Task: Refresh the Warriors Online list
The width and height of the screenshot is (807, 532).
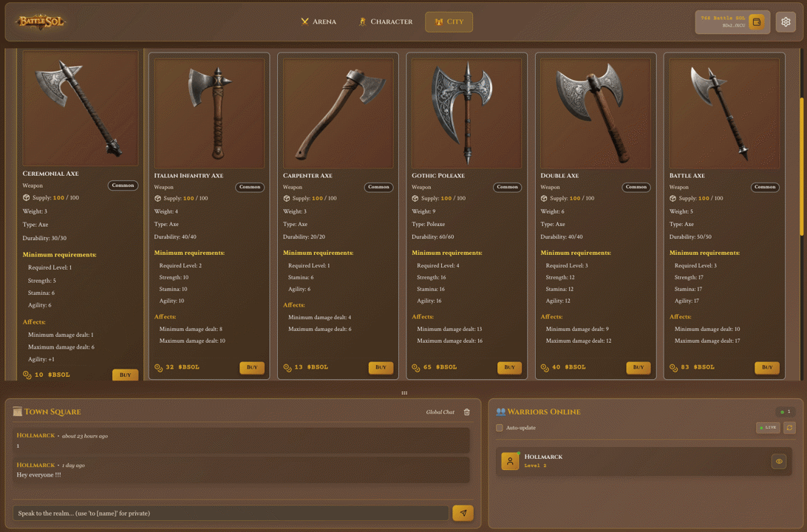Action: [x=789, y=428]
